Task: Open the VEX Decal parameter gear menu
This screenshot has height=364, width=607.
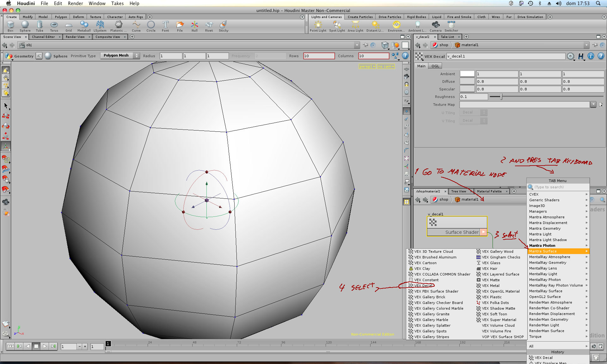Action: 570,56
